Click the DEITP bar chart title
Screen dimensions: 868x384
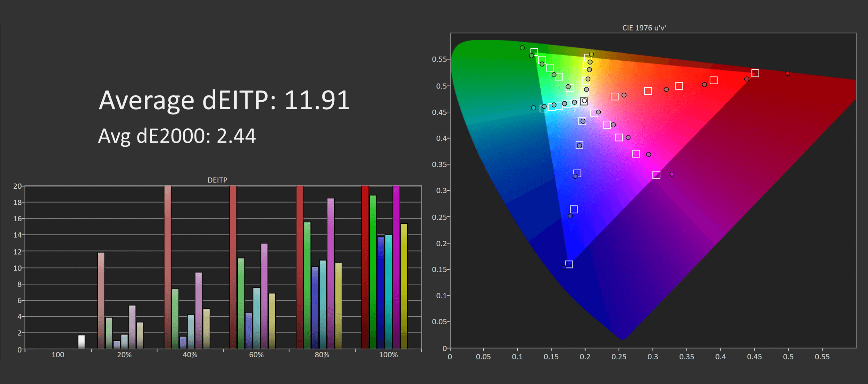[x=217, y=180]
